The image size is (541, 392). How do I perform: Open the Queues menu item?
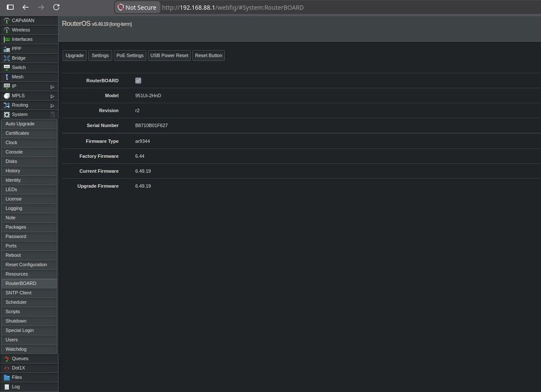29,359
